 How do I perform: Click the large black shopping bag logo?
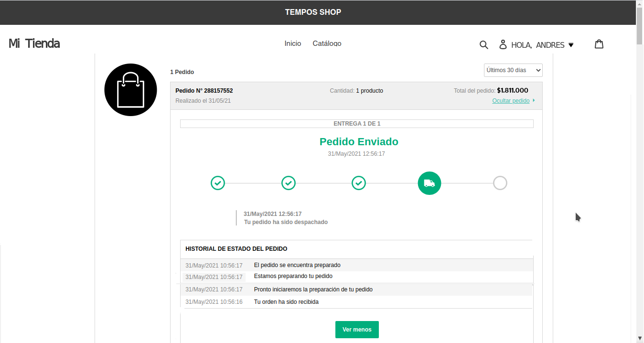130,90
